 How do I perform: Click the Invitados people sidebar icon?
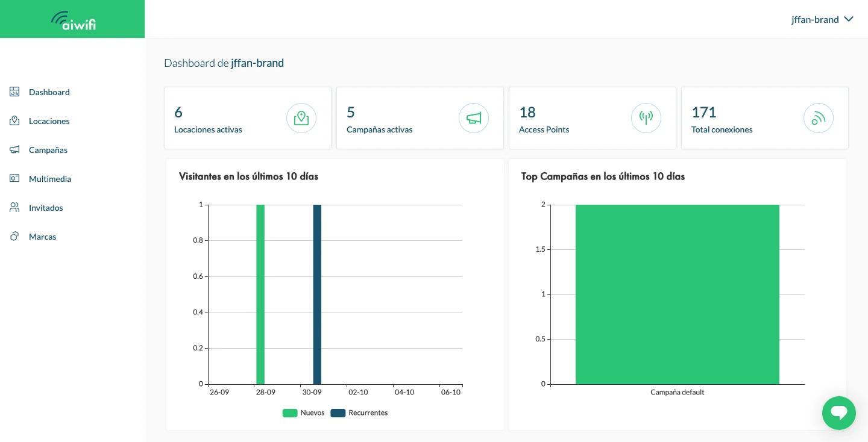pyautogui.click(x=14, y=208)
